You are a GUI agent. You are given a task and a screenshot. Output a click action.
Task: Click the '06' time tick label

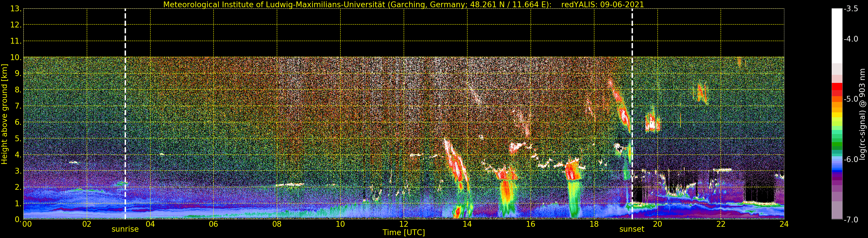[214, 224]
